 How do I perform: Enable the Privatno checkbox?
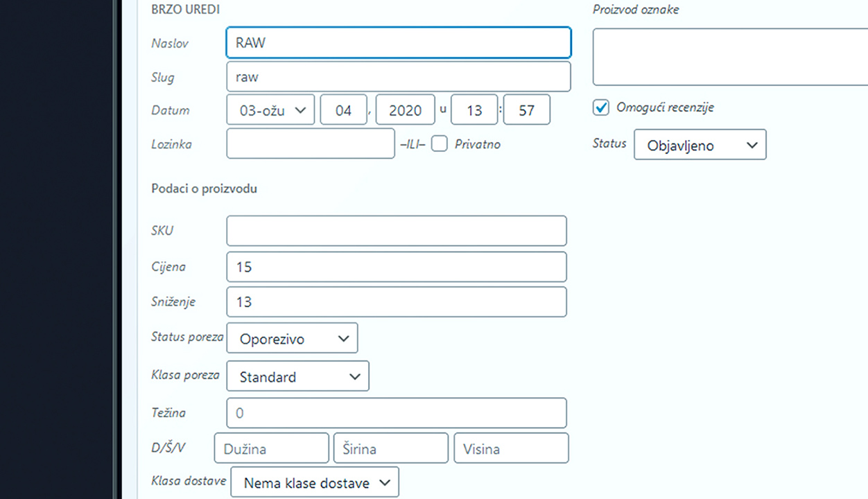[x=439, y=143]
